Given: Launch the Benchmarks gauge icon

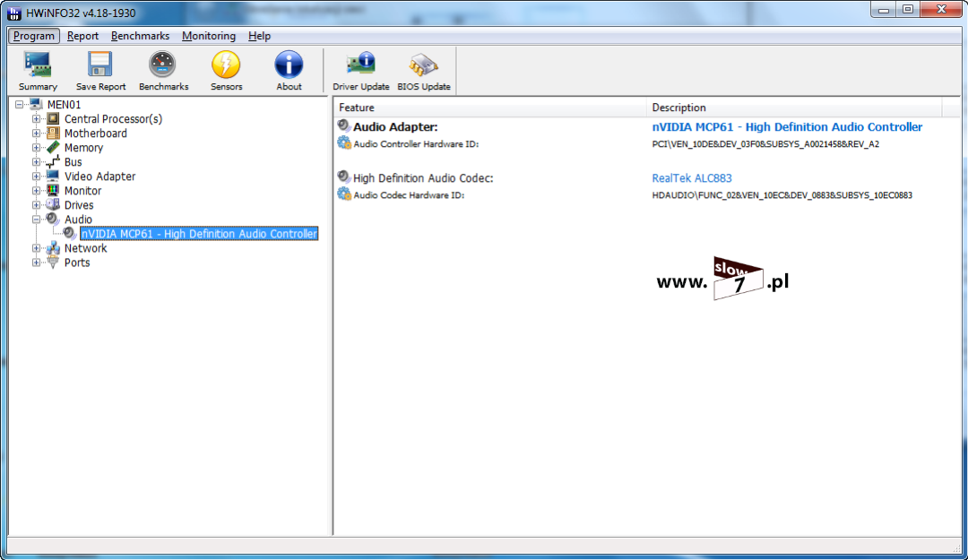Looking at the screenshot, I should (x=163, y=65).
